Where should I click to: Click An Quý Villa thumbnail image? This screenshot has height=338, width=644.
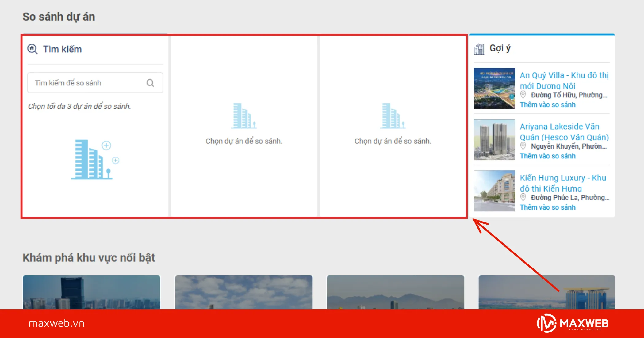pyautogui.click(x=494, y=88)
